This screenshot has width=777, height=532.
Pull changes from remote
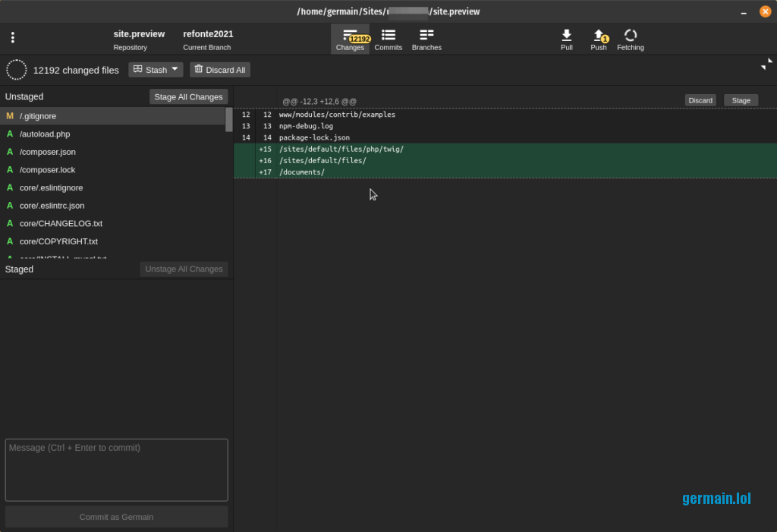click(x=567, y=39)
